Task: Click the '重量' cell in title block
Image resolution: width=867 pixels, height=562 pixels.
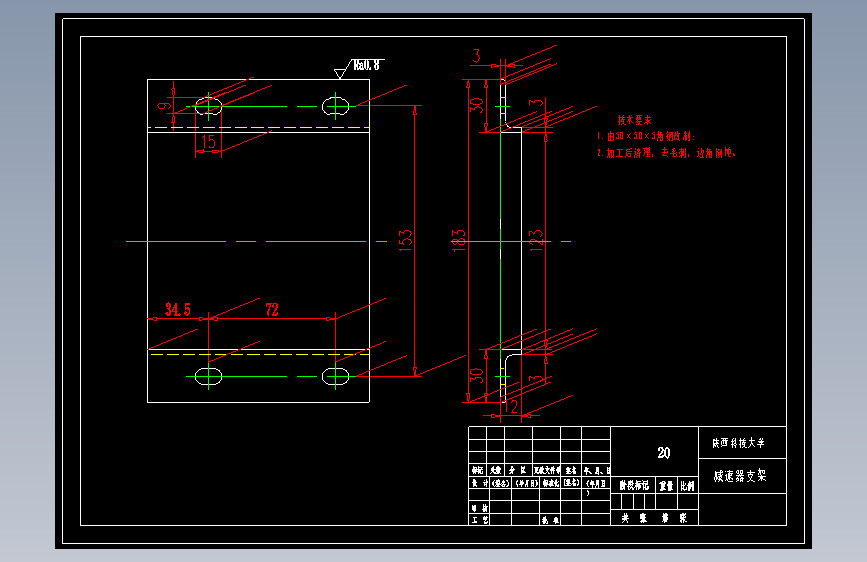Action: pyautogui.click(x=666, y=486)
